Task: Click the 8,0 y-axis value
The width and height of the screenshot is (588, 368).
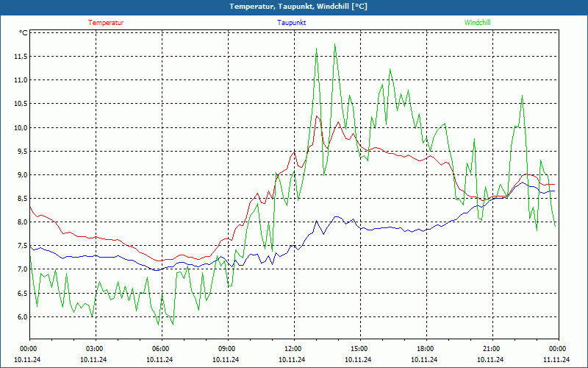Action: click(21, 222)
